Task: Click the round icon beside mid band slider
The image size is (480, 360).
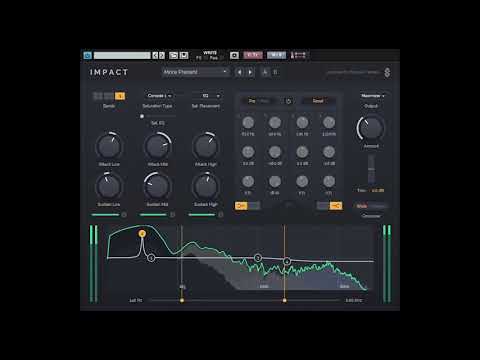Action: tap(172, 215)
